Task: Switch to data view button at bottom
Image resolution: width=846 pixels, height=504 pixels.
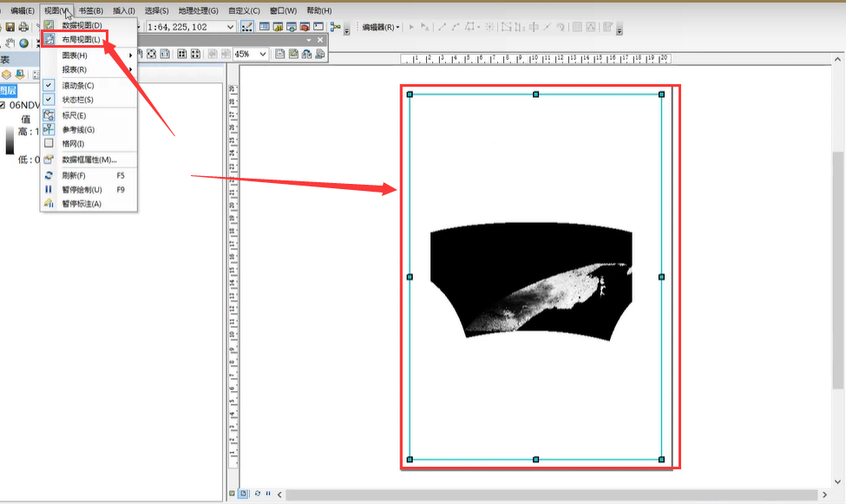Action: pos(232,494)
